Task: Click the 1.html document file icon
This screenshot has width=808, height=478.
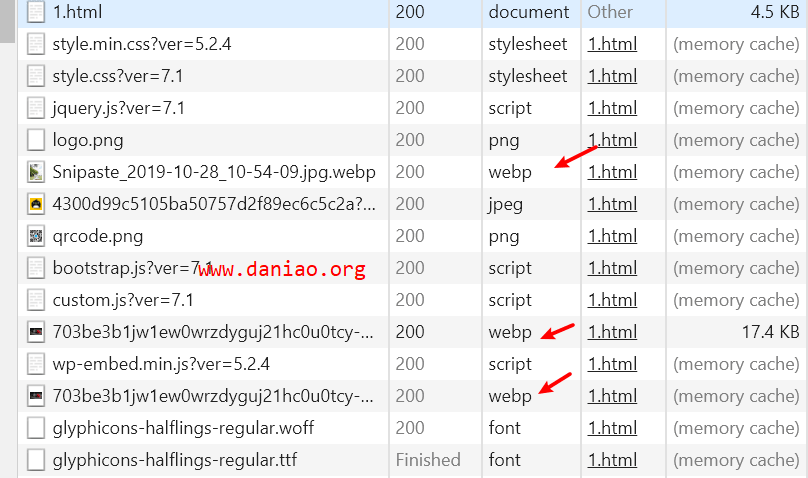Action: point(36,12)
